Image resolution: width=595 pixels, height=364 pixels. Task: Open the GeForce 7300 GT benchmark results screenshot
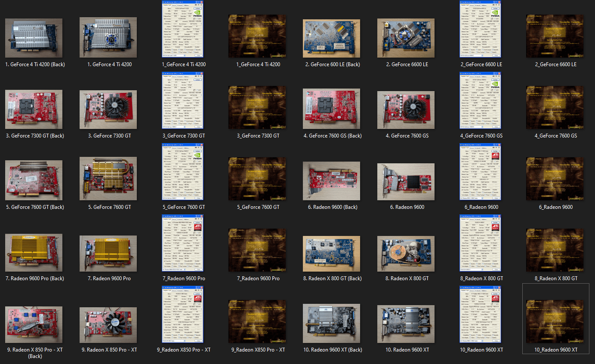[257, 107]
